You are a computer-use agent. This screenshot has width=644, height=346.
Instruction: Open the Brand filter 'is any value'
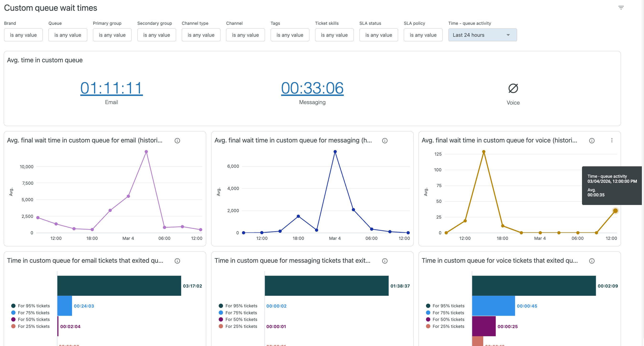(x=23, y=35)
